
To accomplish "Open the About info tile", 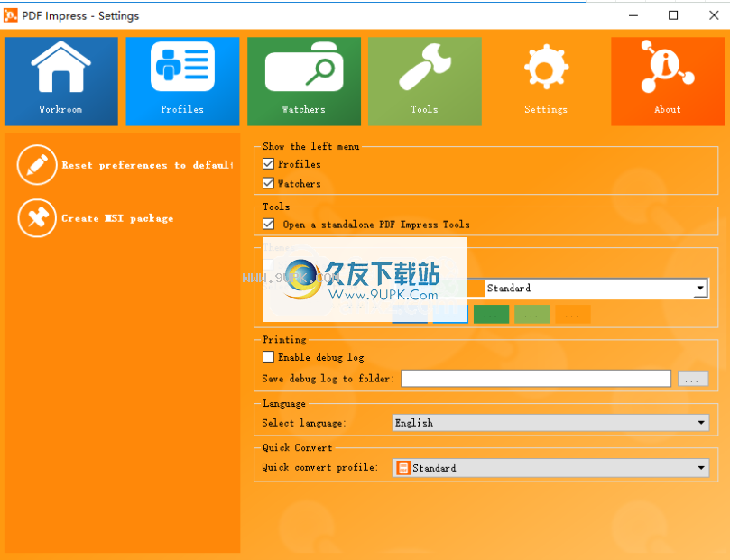I will 668,81.
